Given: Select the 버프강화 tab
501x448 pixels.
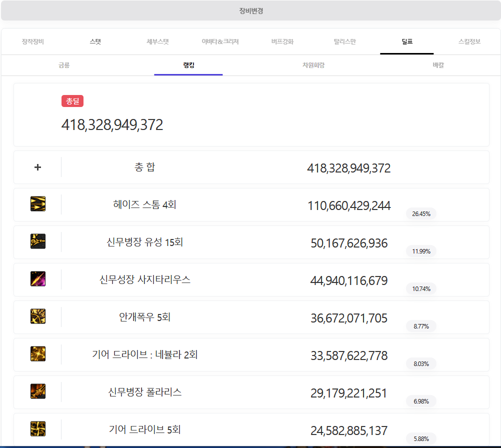Looking at the screenshot, I should click(x=282, y=41).
